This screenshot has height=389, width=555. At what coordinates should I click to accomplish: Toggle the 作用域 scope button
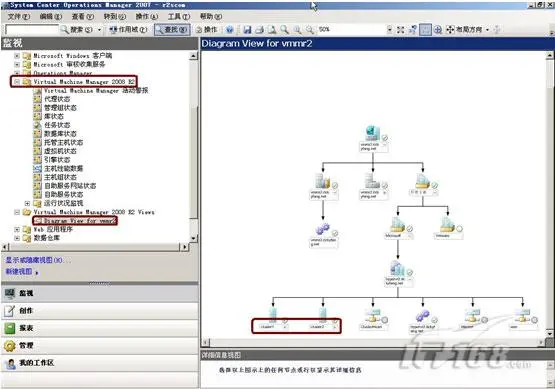tap(128, 30)
